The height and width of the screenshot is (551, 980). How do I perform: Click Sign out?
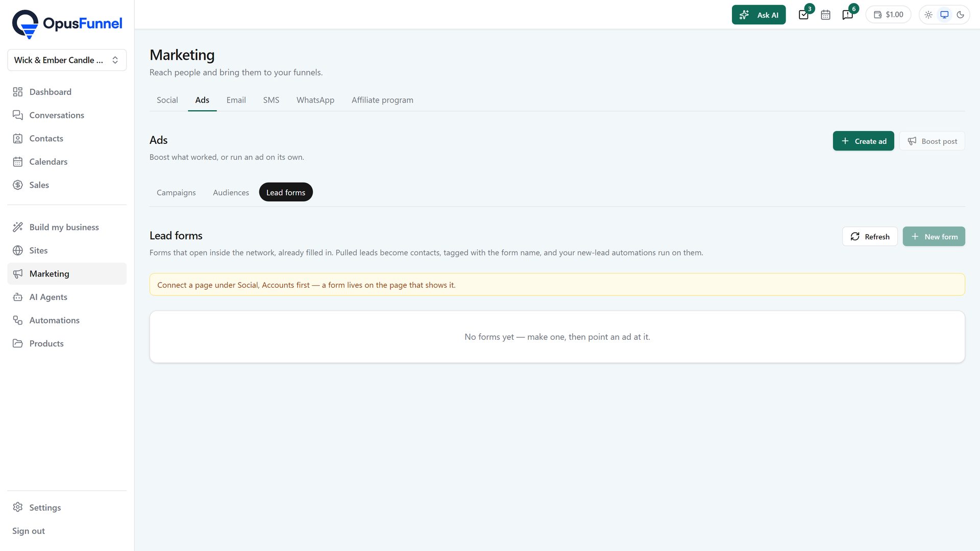pos(29,531)
